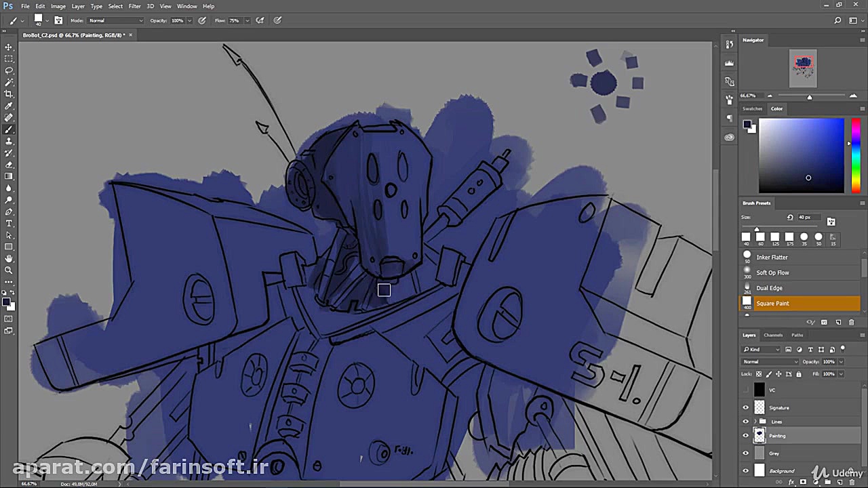Choose the Eyedropper tool
The image size is (868, 488).
9,106
